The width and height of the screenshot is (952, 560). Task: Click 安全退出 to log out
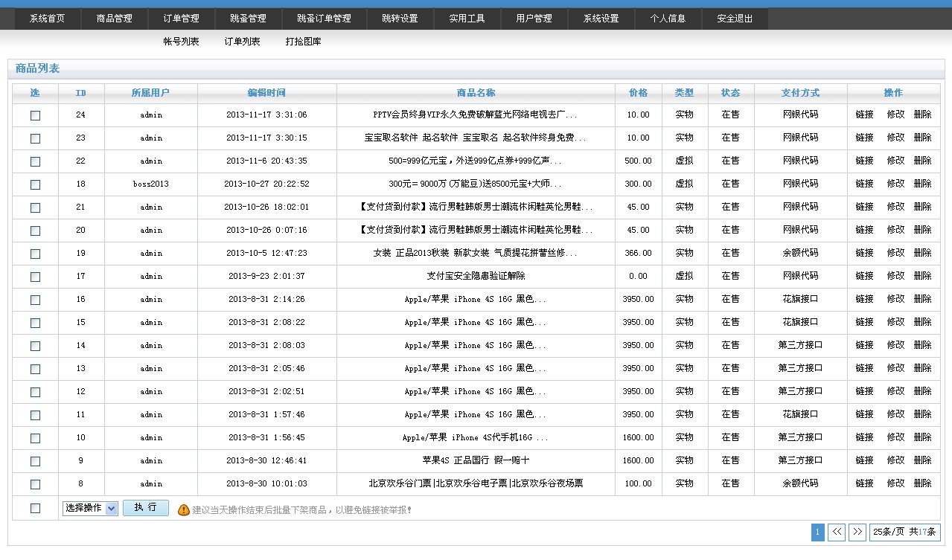click(x=734, y=19)
